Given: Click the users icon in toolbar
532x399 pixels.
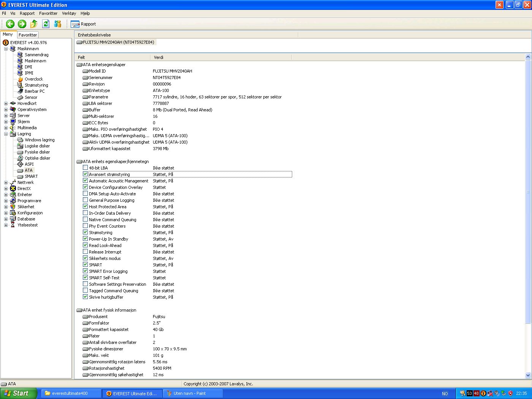Looking at the screenshot, I should pyautogui.click(x=57, y=24).
